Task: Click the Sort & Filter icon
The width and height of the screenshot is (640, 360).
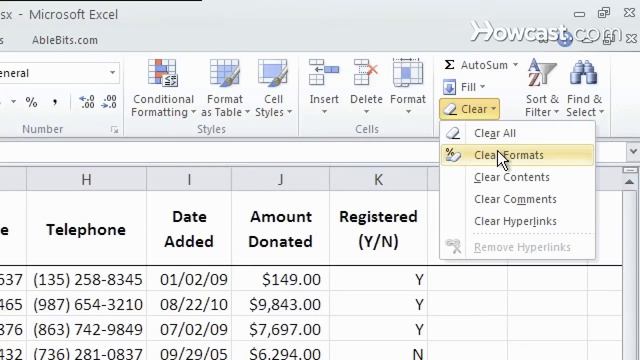Action: [542, 73]
